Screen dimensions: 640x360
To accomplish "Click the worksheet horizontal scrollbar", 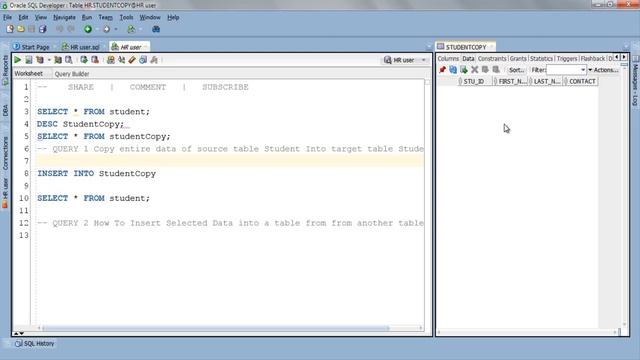I will pyautogui.click(x=216, y=328).
